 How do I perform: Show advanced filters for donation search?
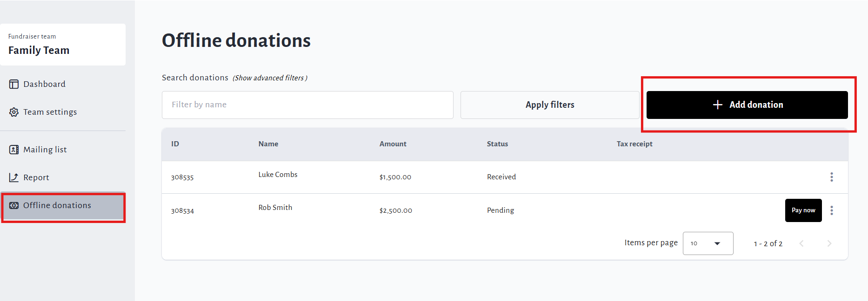pyautogui.click(x=270, y=78)
